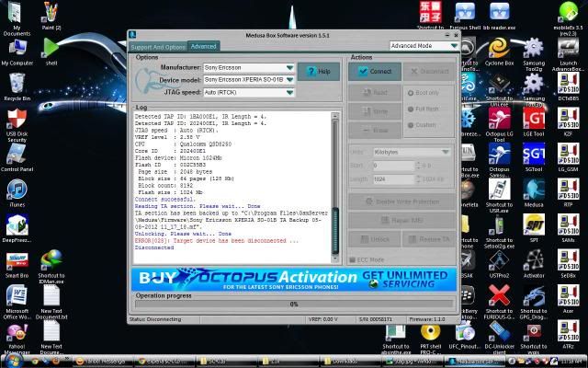Open Shortcut to Setool2g.exe icon

[x=499, y=231]
